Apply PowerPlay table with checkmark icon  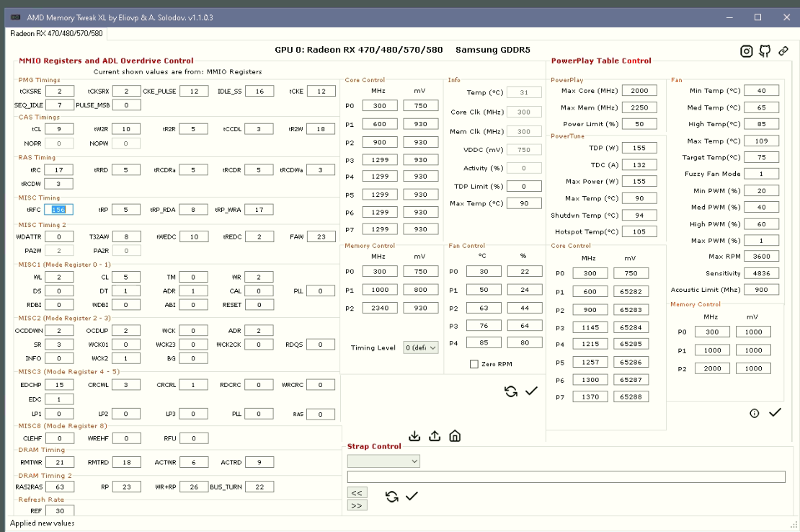(x=775, y=412)
